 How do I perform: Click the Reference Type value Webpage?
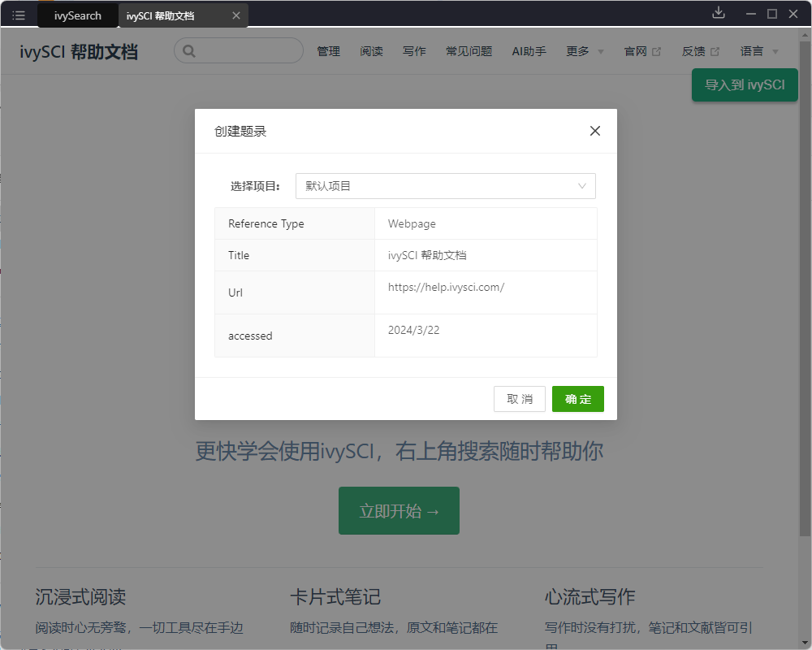coord(412,223)
